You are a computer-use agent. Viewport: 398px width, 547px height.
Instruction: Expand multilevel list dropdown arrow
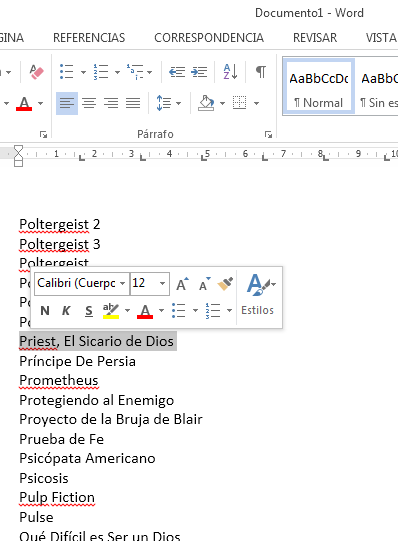click(x=150, y=72)
